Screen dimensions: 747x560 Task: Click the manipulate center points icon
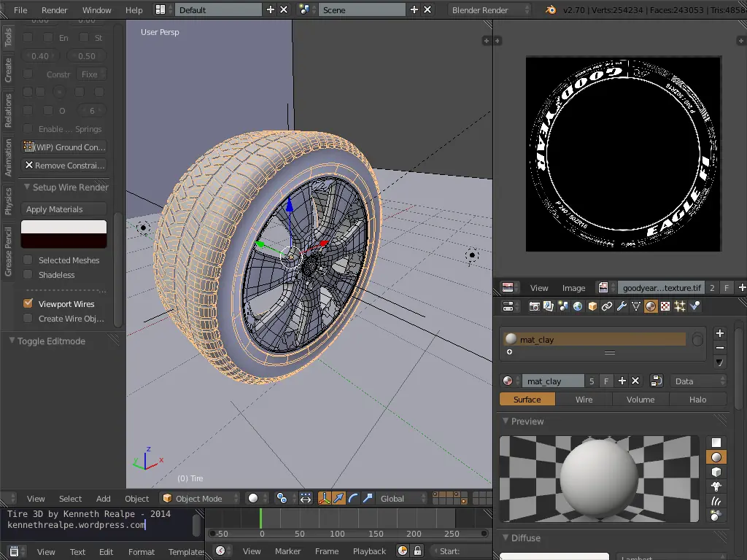(306, 499)
